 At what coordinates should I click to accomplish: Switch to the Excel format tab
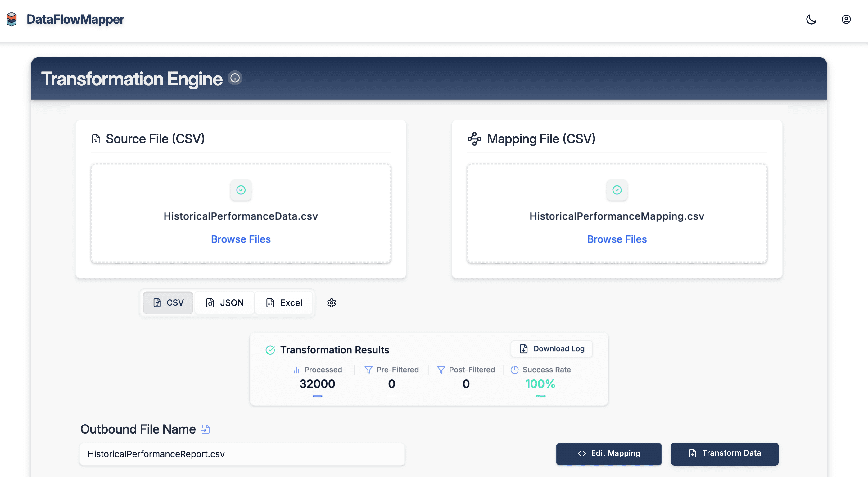point(284,302)
